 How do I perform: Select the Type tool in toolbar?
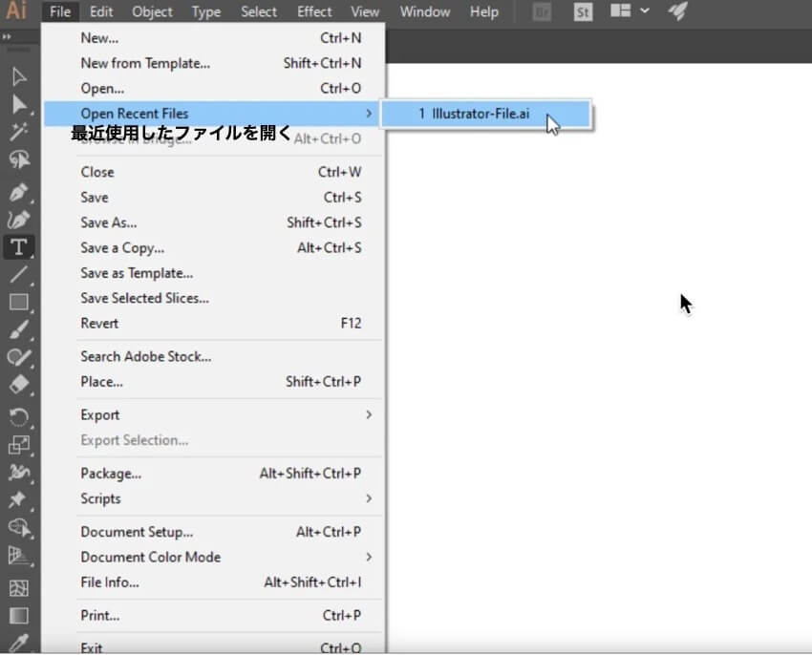point(18,247)
